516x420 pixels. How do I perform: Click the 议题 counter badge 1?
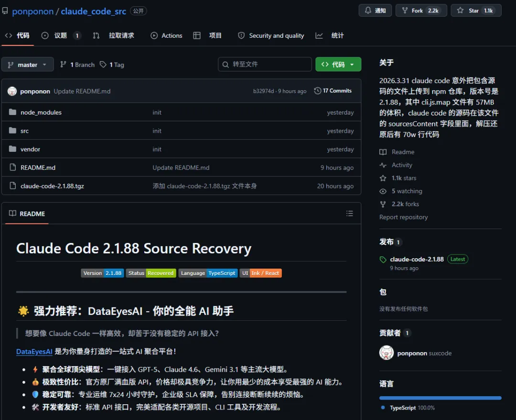coord(77,35)
